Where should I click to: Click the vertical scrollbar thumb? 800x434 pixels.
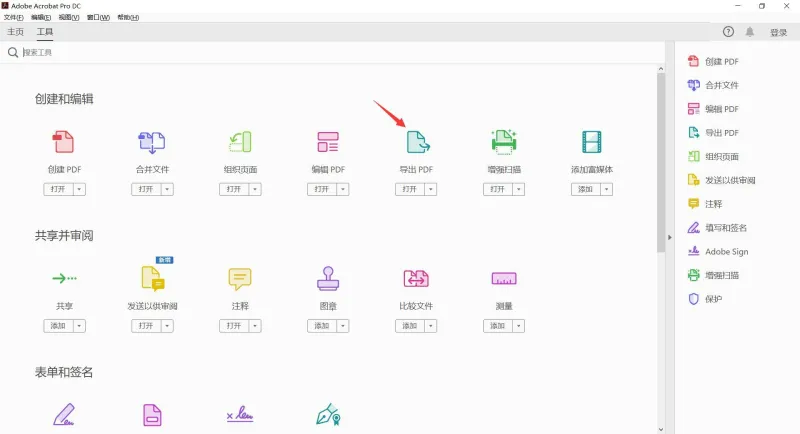tap(661, 163)
